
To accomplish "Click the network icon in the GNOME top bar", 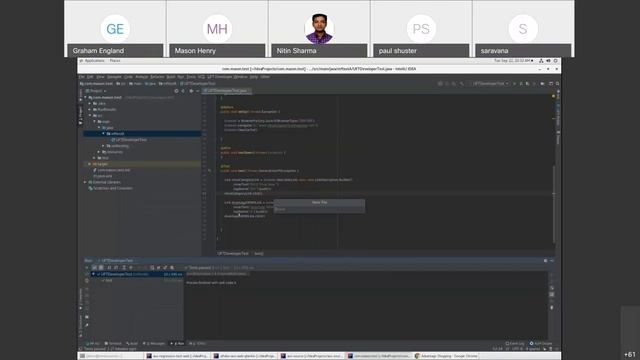I will 541,61.
